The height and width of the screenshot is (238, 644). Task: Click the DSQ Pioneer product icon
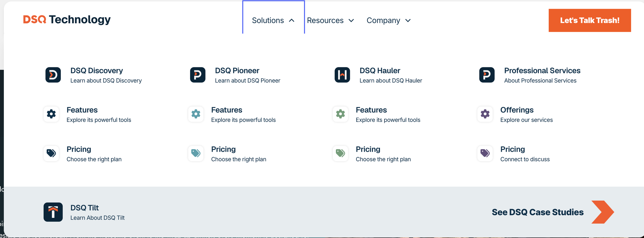pyautogui.click(x=198, y=75)
